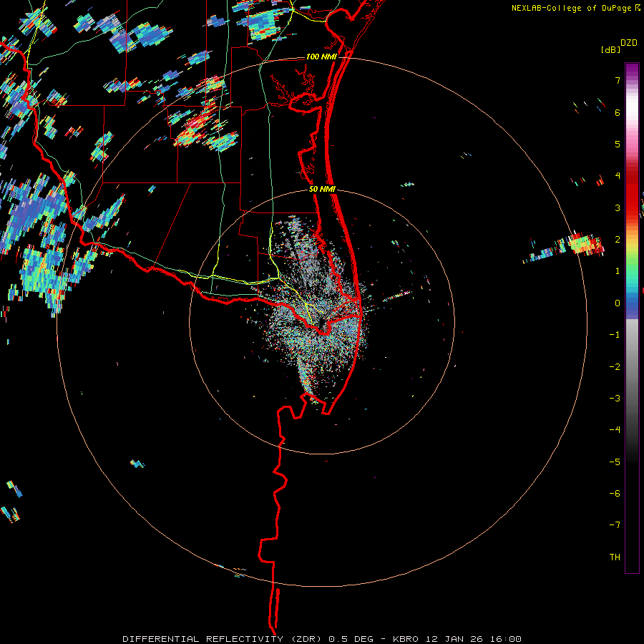
Task: Click the TH threshold label on color scale
Action: [615, 557]
